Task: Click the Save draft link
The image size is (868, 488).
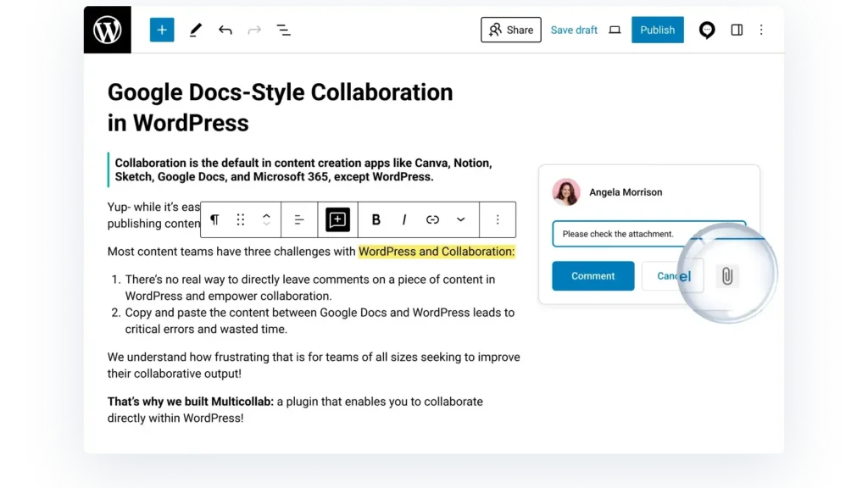Action: point(574,30)
